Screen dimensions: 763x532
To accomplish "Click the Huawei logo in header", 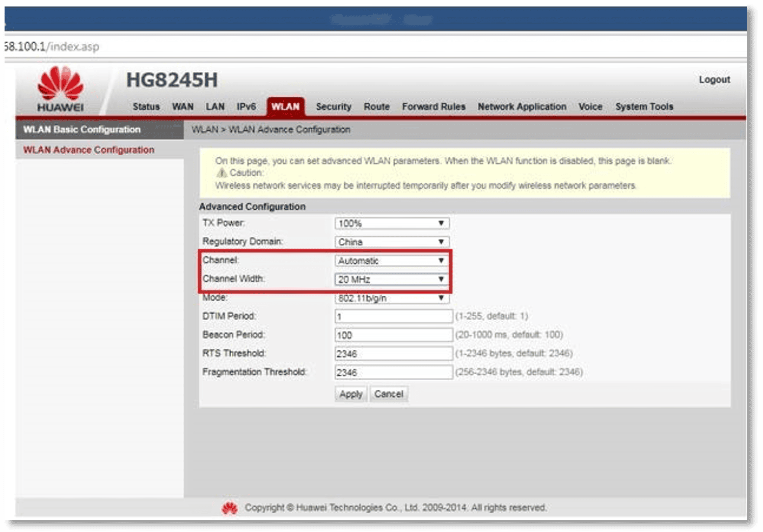I will 60,90.
